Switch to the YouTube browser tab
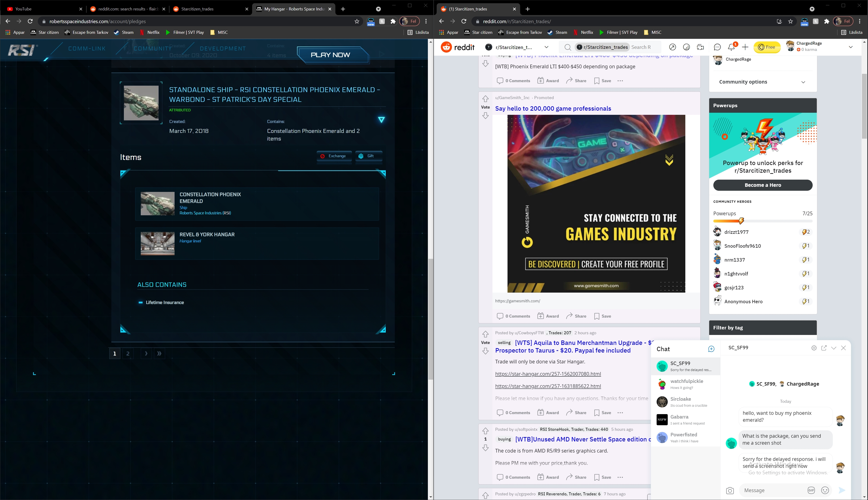 point(23,9)
